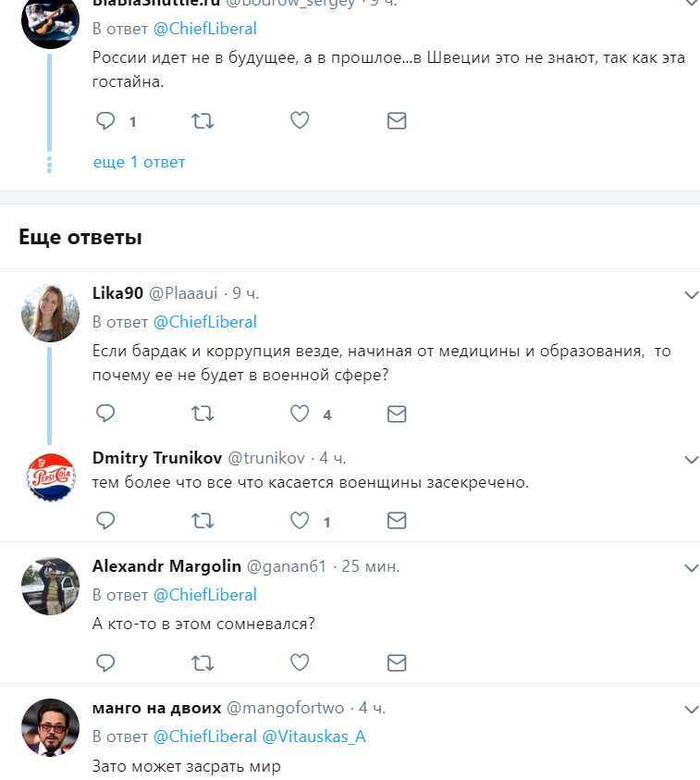Screen dimensions: 700x780
Task: Retweet Dmitry Trunikov's reply
Action: pos(203,521)
